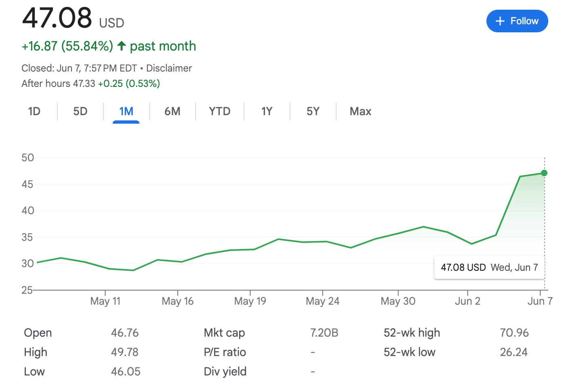Click the 35 y-axis label
The height and width of the screenshot is (392, 564).
click(28, 237)
